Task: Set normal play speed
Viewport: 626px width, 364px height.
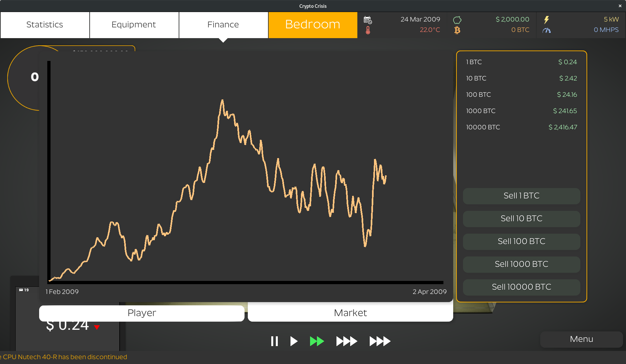Action: (x=293, y=341)
